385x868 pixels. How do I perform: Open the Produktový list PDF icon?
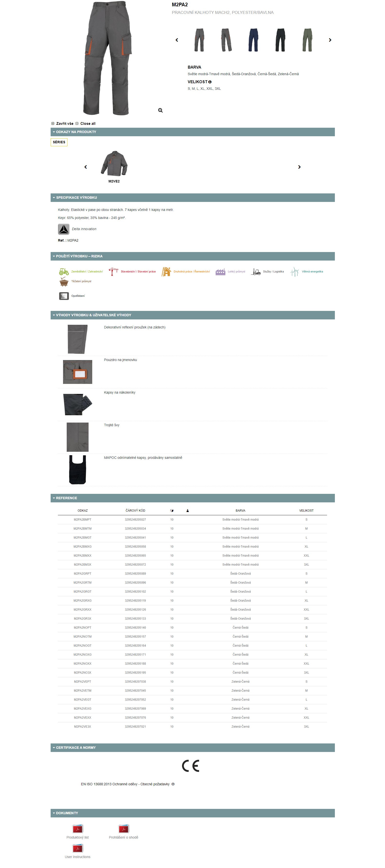78,829
